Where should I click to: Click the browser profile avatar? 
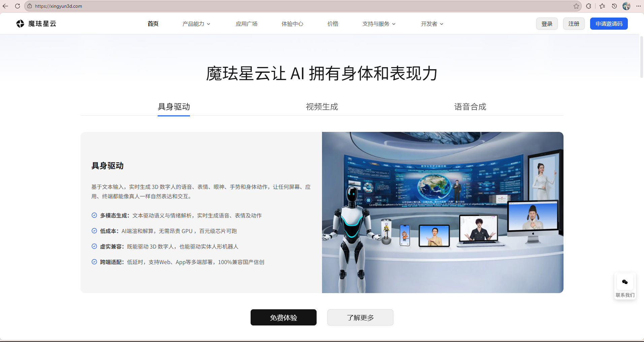pos(627,6)
